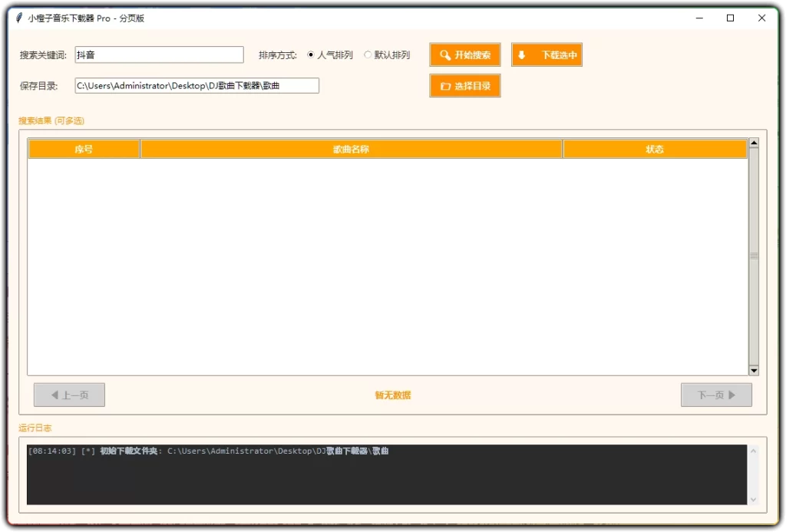Select the 默认排列 radio option
The height and width of the screenshot is (532, 786).
tap(368, 55)
